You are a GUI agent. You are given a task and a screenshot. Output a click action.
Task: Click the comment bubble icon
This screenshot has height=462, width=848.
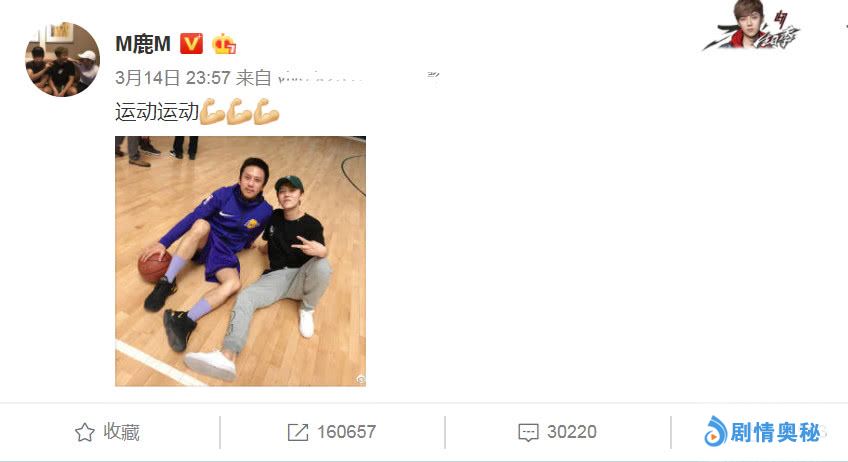(x=528, y=433)
